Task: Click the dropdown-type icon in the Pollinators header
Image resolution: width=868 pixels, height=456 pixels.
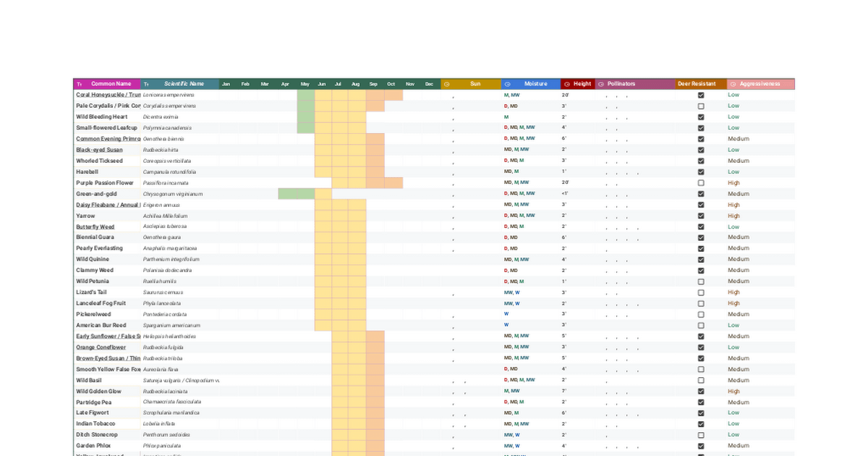Action: (x=601, y=84)
